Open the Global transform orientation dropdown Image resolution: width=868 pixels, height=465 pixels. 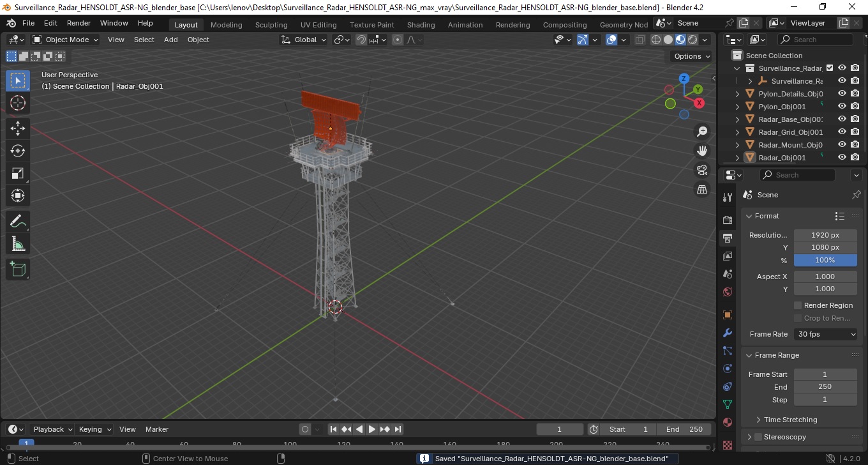click(304, 40)
